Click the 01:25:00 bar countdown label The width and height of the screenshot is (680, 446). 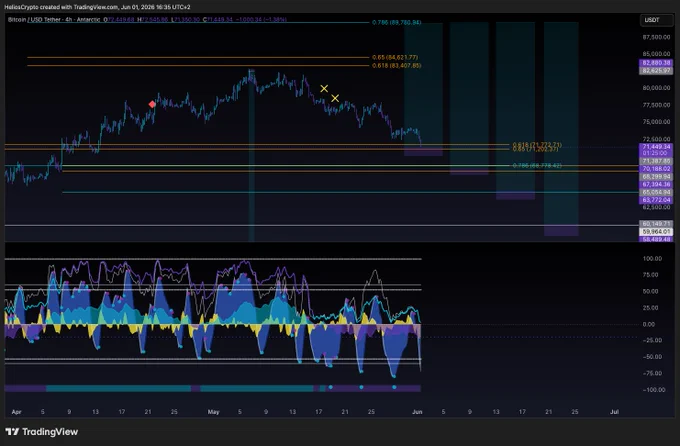pos(656,153)
